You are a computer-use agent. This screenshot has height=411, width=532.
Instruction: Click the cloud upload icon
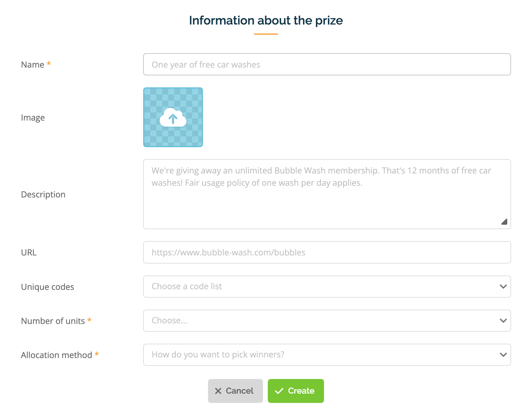(x=173, y=117)
